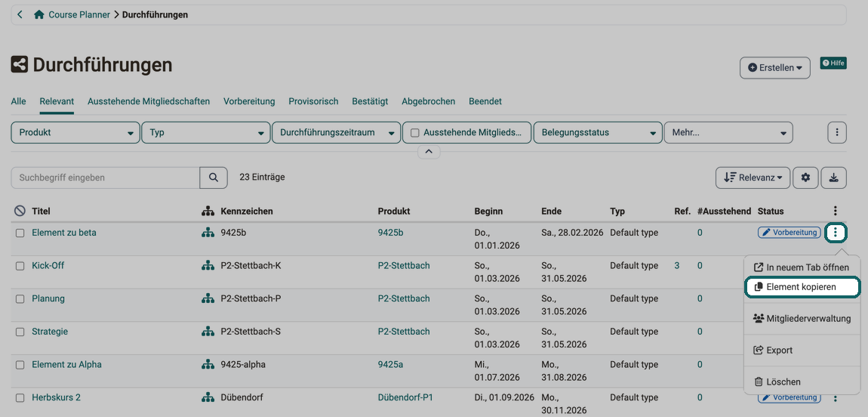
Task: Click Vorbereitung status badge of Element zu beta
Action: click(790, 233)
